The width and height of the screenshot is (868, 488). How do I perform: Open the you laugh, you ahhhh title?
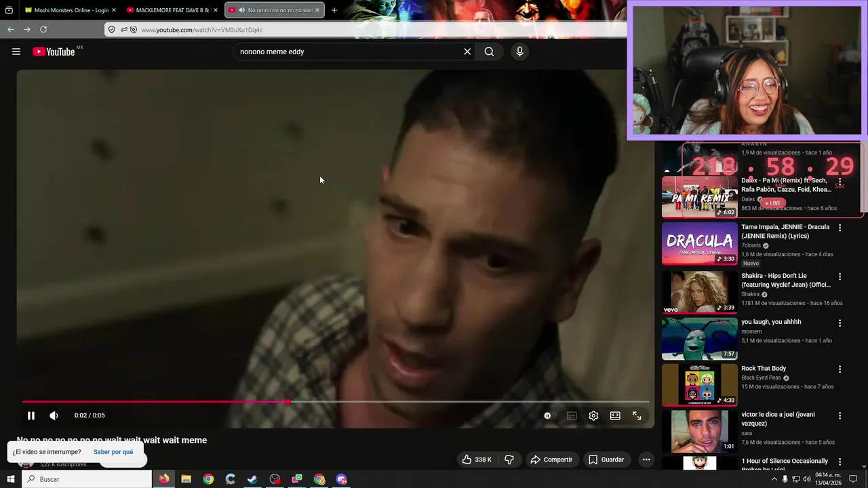pyautogui.click(x=771, y=322)
